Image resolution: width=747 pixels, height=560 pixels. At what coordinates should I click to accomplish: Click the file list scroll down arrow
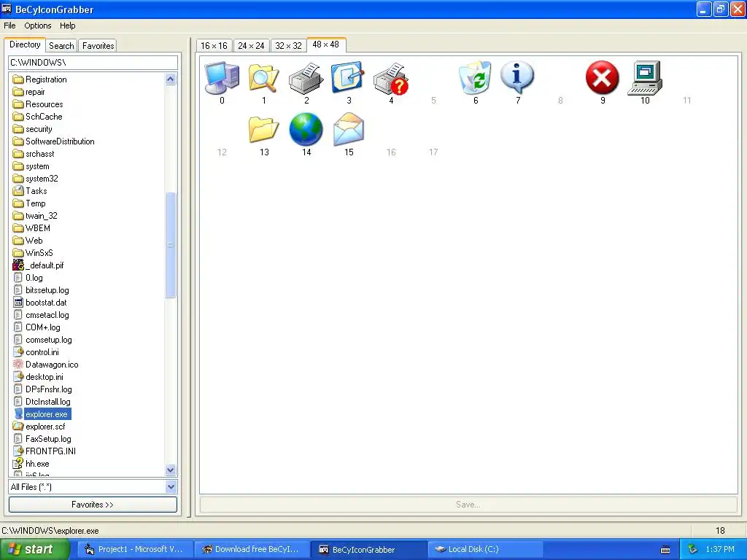tap(171, 470)
